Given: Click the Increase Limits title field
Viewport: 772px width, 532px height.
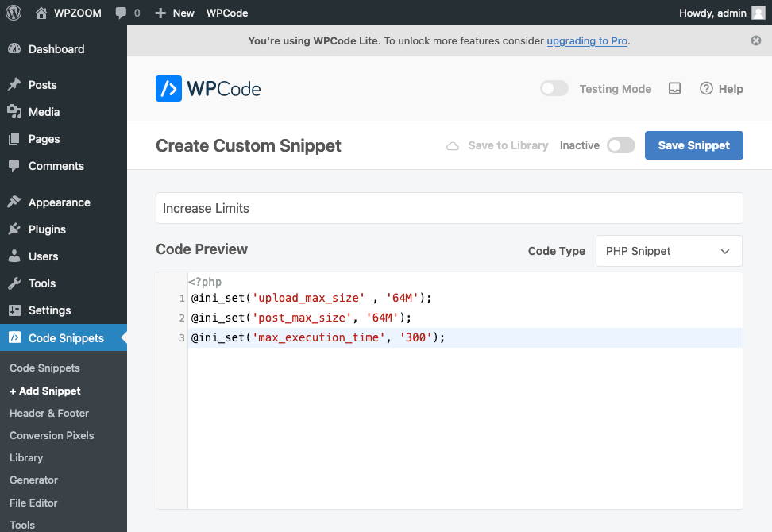Looking at the screenshot, I should click(x=449, y=208).
